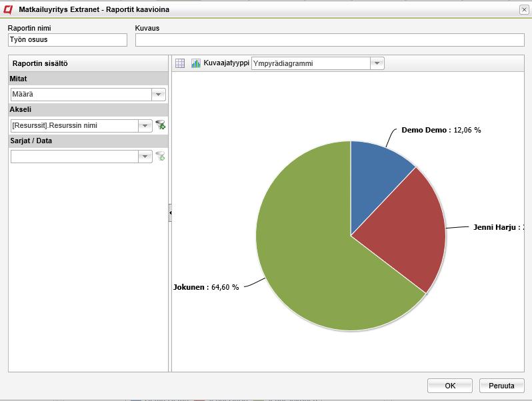Click the Raportin nimi input field
This screenshot has width=532, height=401.
pyautogui.click(x=67, y=40)
